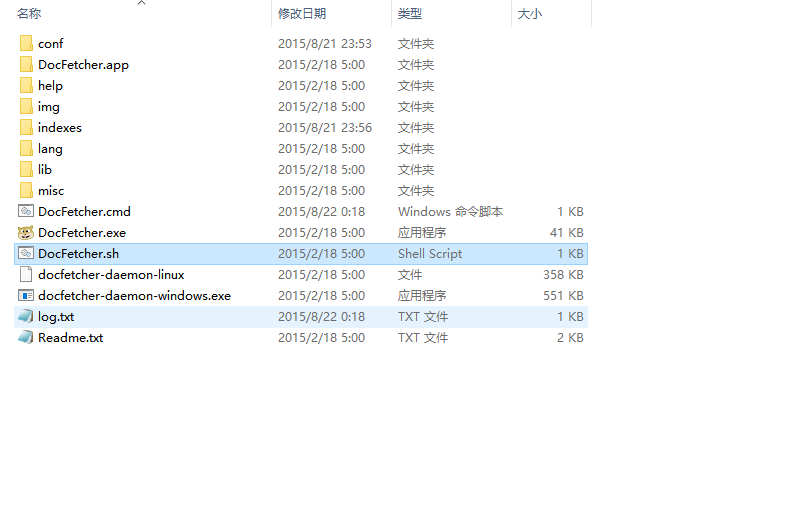799x527 pixels.
Task: Sort by the 大小 column header
Action: click(529, 14)
